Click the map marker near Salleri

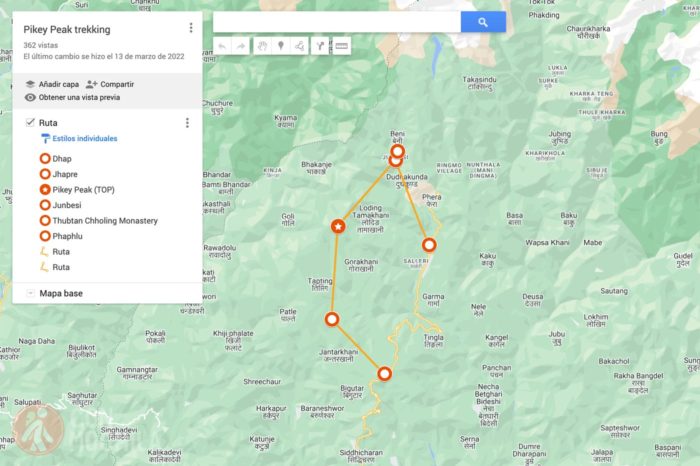tap(429, 245)
